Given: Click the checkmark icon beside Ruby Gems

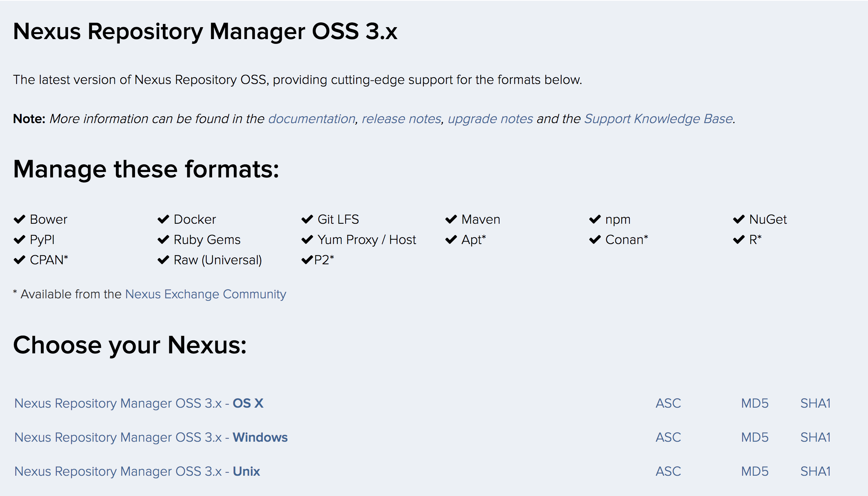Looking at the screenshot, I should (163, 240).
